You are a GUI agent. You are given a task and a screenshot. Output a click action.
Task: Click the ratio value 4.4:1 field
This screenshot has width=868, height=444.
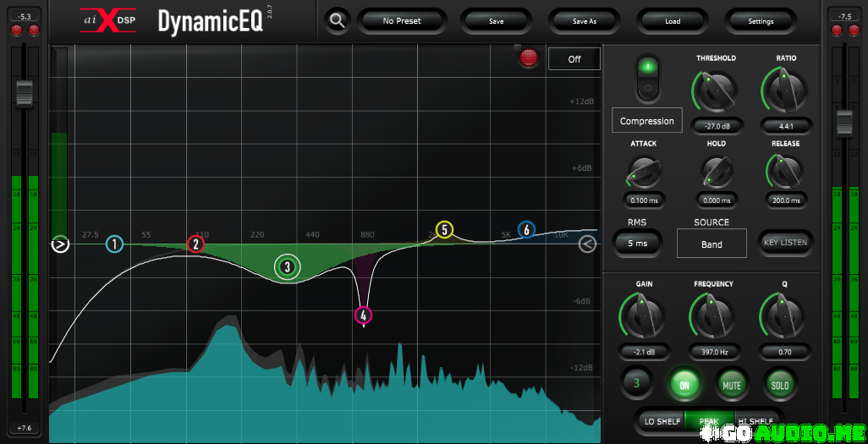[x=786, y=127]
